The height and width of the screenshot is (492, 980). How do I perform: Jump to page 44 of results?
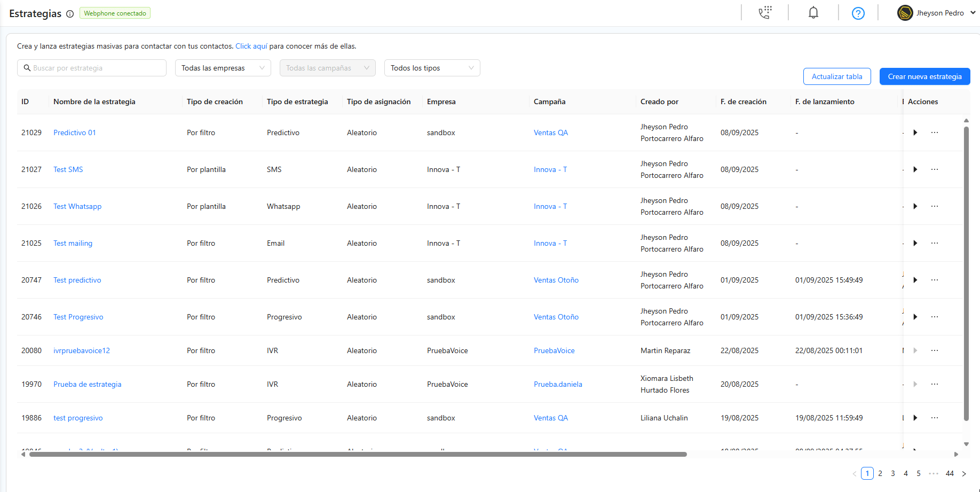(950, 473)
